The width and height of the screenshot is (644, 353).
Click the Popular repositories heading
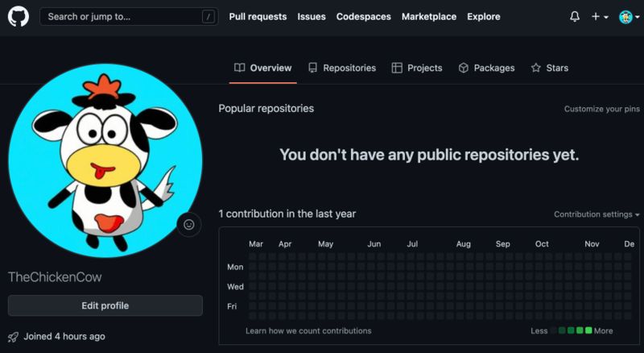coord(266,108)
